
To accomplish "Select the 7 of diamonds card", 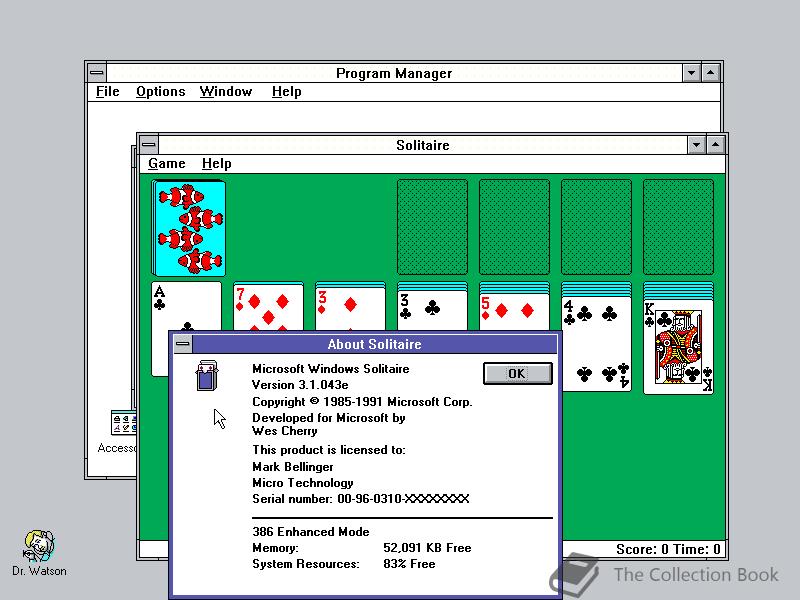I will click(x=268, y=309).
